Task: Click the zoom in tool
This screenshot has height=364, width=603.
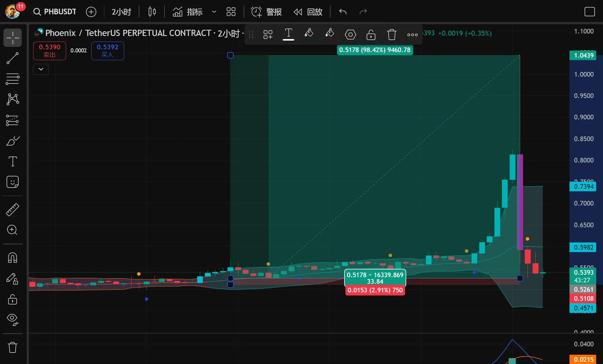Action: click(12, 230)
